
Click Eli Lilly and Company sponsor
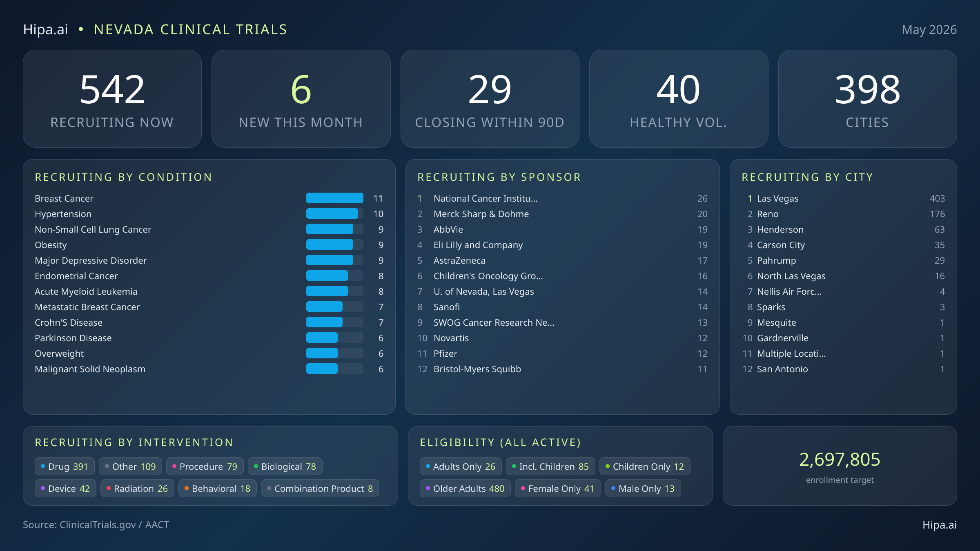[x=562, y=245]
